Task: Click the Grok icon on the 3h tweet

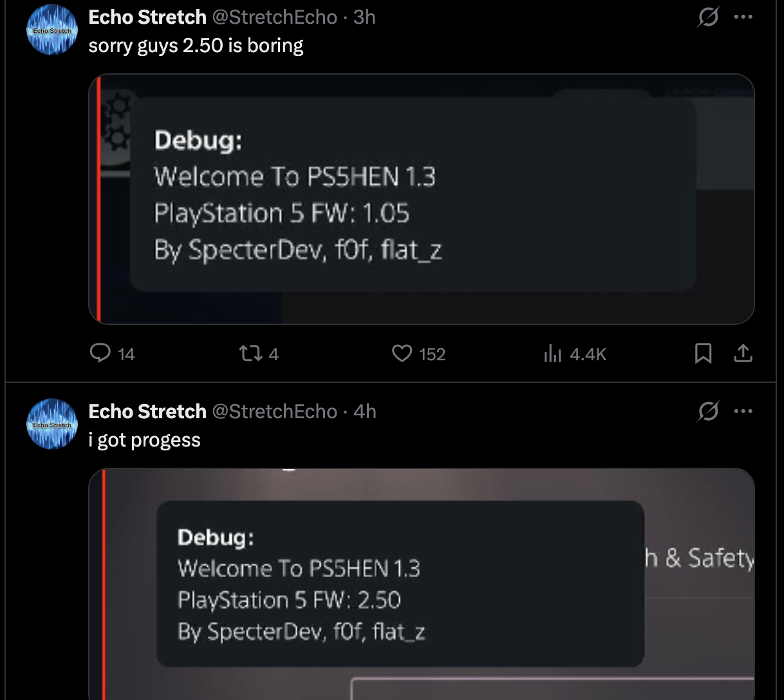Action: click(x=708, y=17)
